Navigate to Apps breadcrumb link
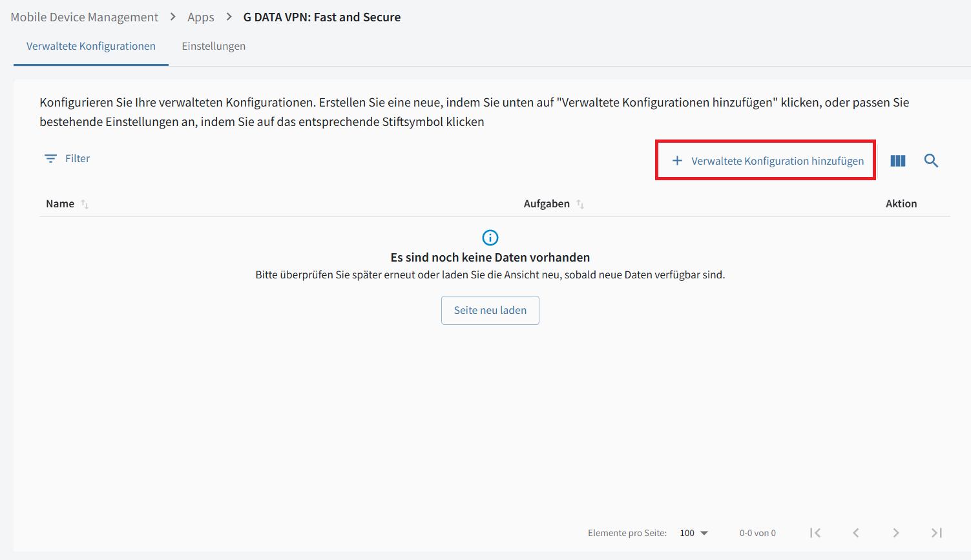 click(201, 17)
